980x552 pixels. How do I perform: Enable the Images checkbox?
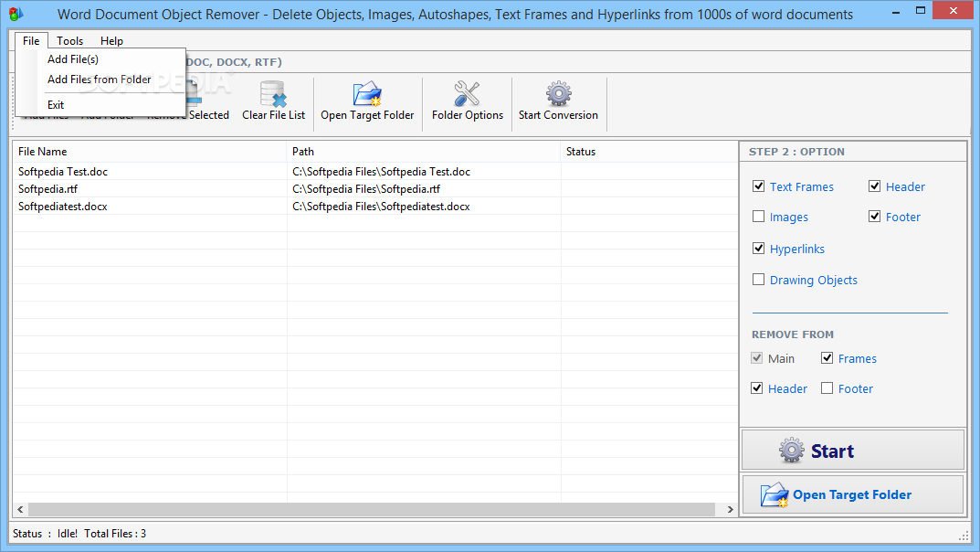[x=758, y=217]
